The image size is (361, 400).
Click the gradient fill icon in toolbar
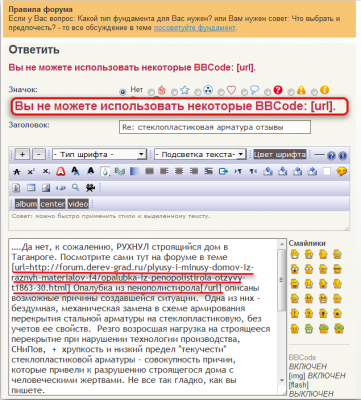coord(134,171)
